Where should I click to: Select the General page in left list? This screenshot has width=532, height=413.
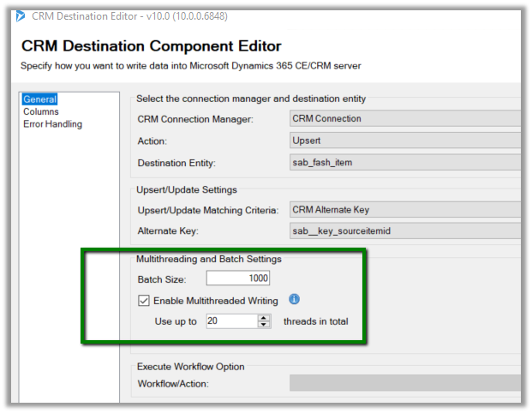40,99
